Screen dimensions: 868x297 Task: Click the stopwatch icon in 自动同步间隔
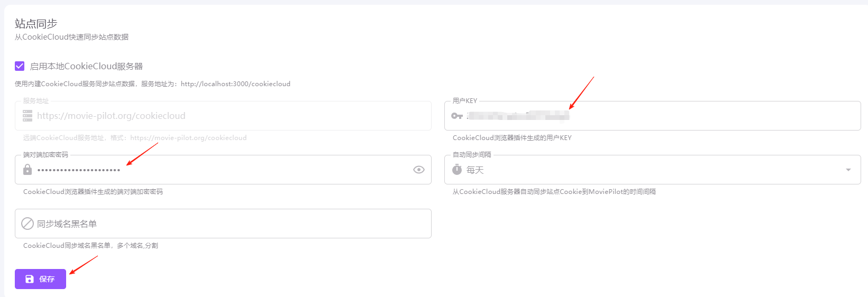457,170
